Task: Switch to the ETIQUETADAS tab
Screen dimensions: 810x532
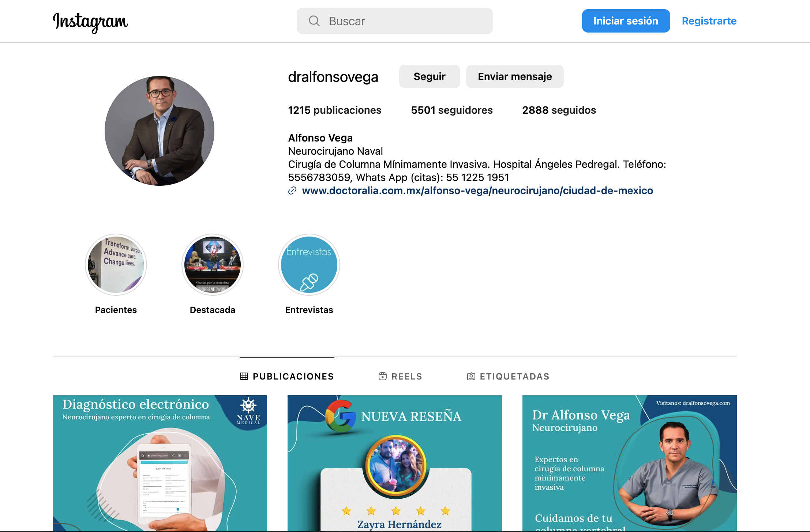Action: point(514,376)
